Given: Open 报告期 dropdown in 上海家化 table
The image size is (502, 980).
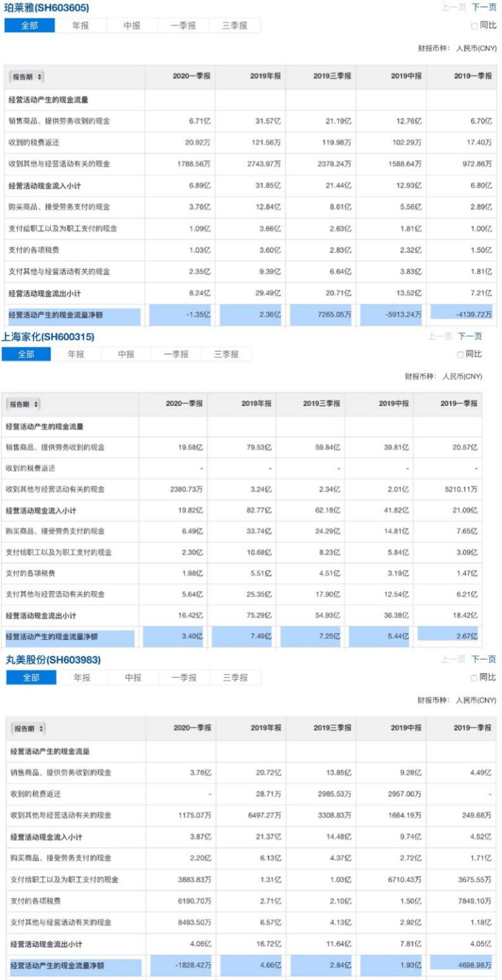Looking at the screenshot, I should 25,403.
